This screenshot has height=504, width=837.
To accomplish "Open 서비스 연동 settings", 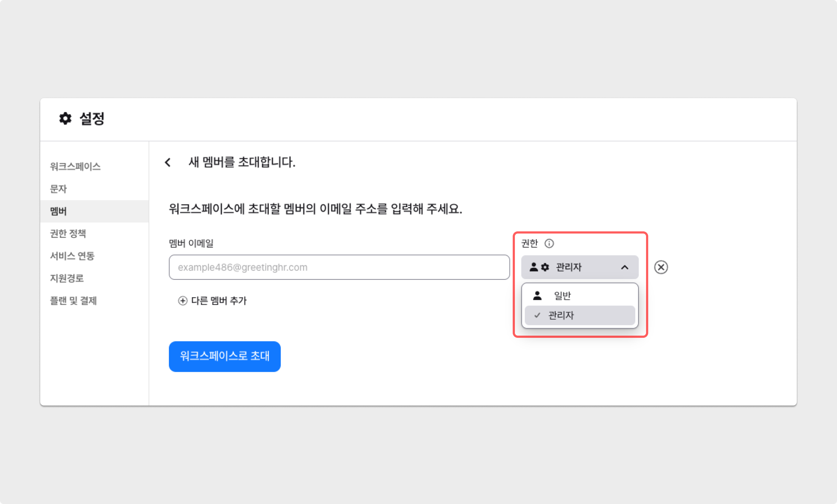I will point(72,256).
